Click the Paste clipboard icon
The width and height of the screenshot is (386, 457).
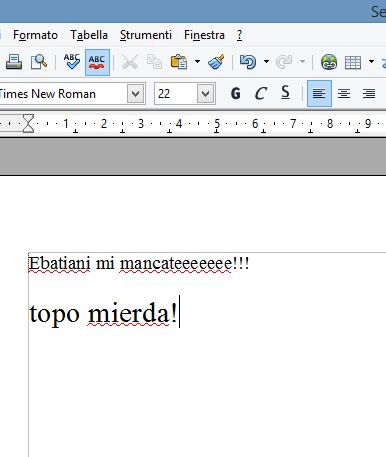point(179,62)
